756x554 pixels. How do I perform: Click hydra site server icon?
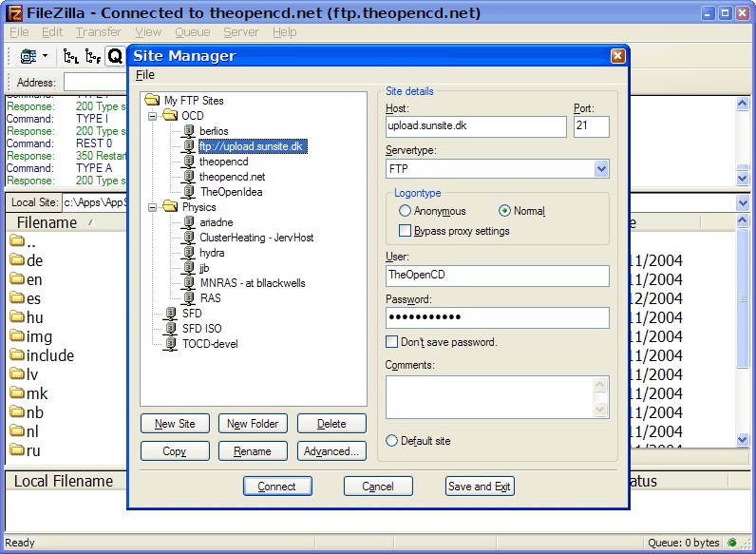(188, 253)
